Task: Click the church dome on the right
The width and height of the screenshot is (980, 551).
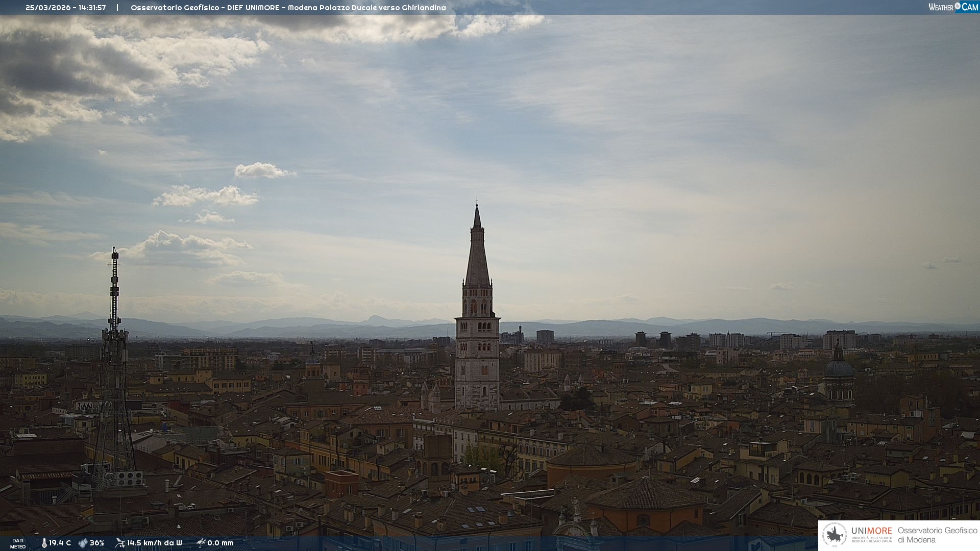Action: (839, 368)
